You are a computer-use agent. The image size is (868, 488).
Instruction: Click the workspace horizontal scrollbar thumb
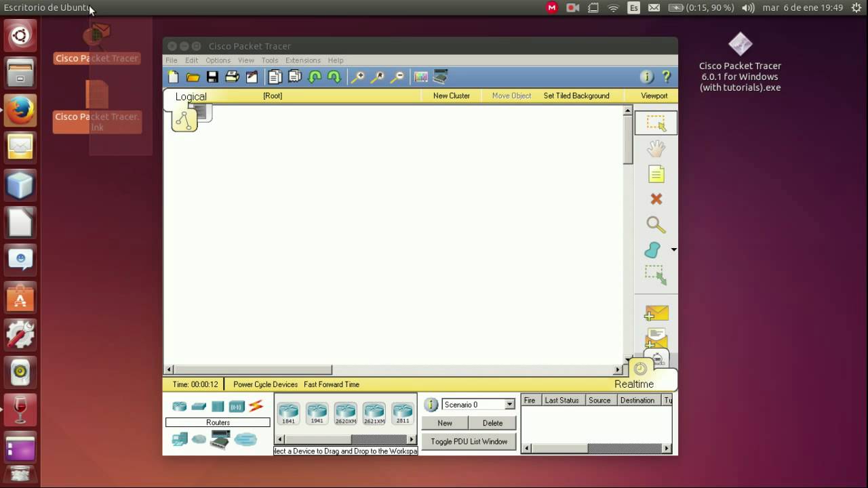click(x=253, y=370)
